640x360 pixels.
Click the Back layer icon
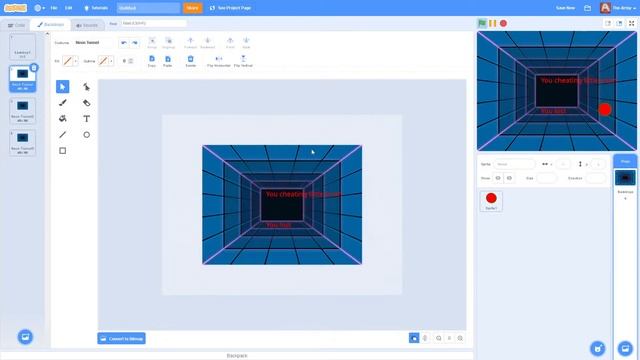point(246,42)
